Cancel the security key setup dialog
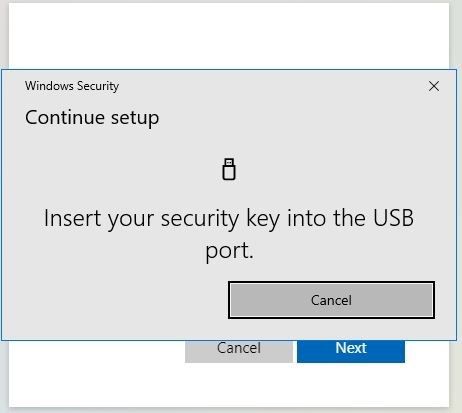 tap(331, 300)
